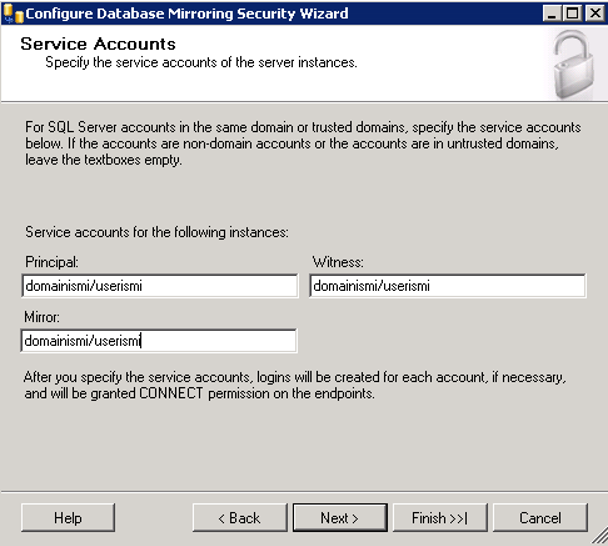Click the Finish >>| button

(440, 518)
